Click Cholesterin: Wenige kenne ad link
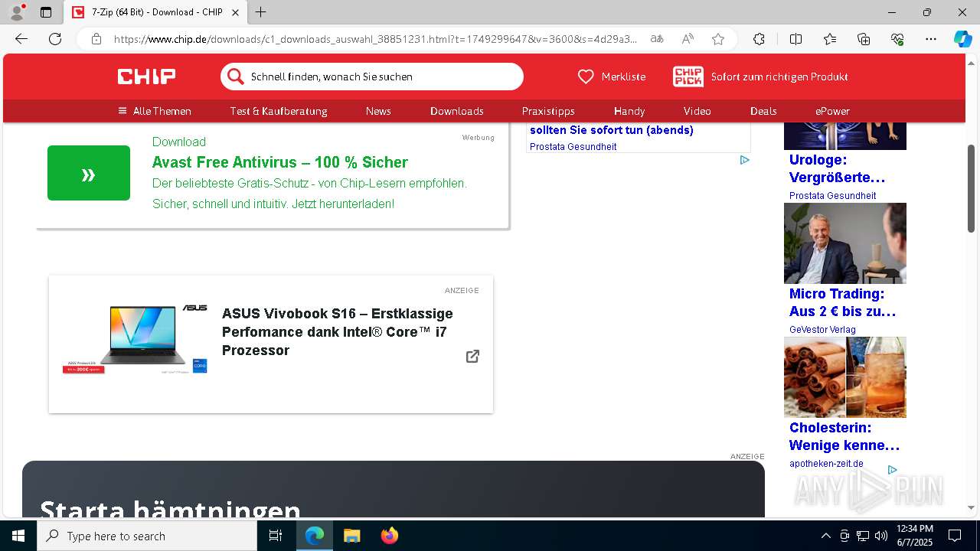This screenshot has height=551, width=980. (x=844, y=436)
